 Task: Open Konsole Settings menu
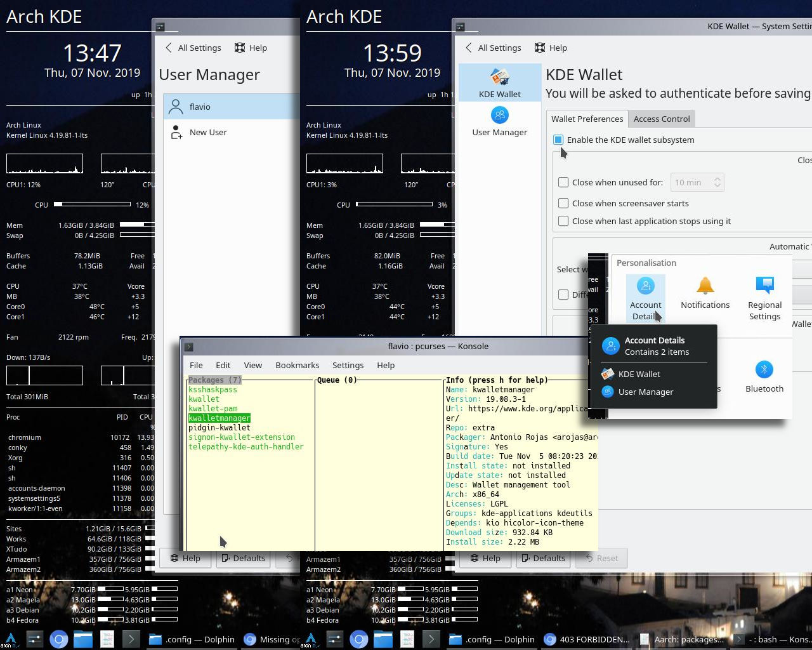(348, 365)
